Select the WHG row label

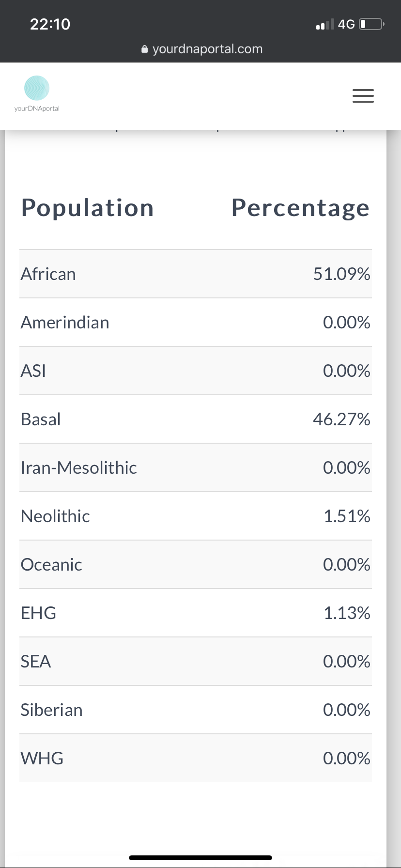(42, 758)
